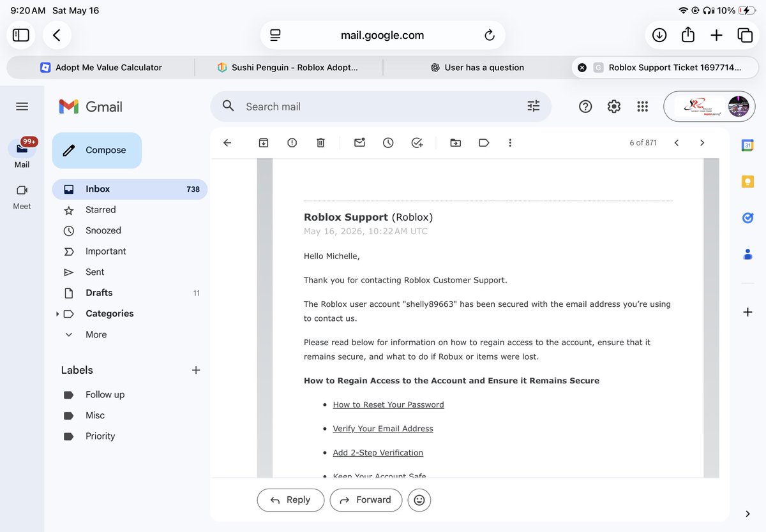This screenshot has height=532, width=766.
Task: Create new label with plus icon
Action: (196, 370)
